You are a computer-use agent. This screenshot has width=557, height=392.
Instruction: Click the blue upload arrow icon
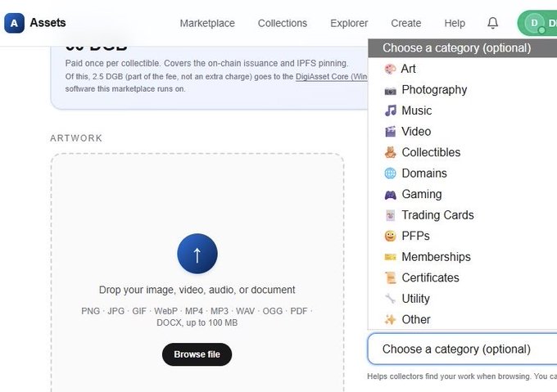pos(197,254)
